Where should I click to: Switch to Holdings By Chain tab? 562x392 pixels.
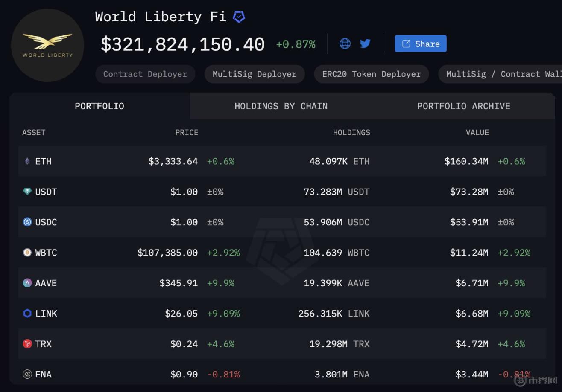pos(281,106)
